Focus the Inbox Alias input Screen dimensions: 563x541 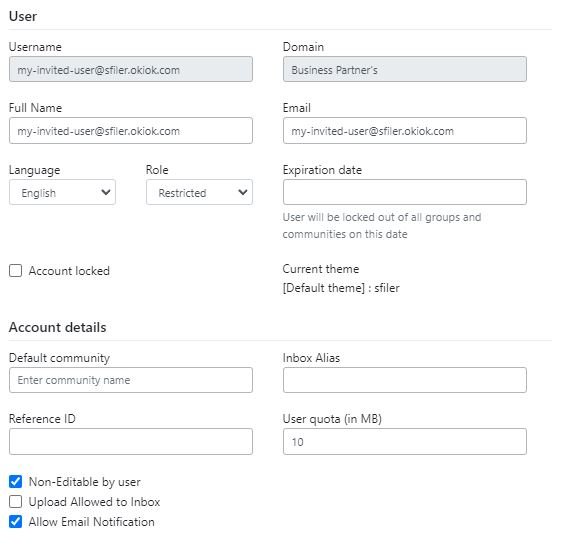point(405,380)
